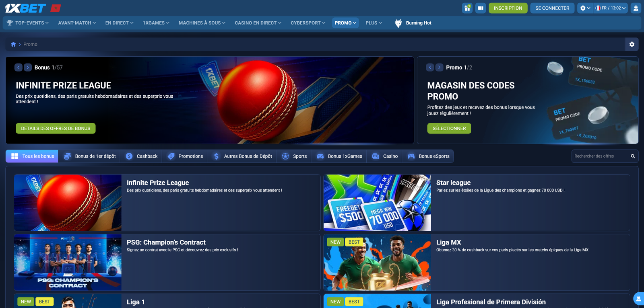Open the gift bonus icon in header
This screenshot has height=308, width=644.
(467, 8)
